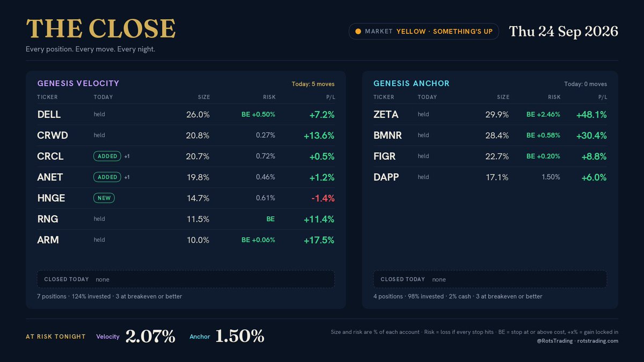Click AT RISK TONIGHT label
The image size is (644, 362).
pos(56,337)
